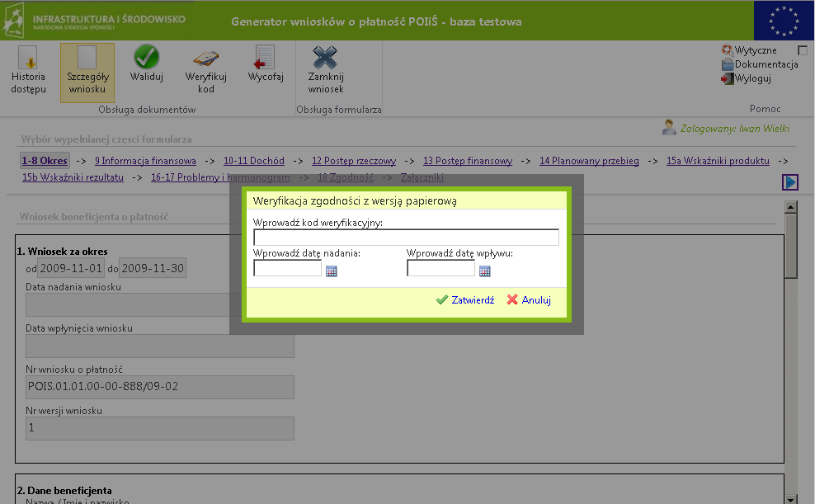815x504 pixels.
Task: Toggle the checkbox next to Wytyczne
Action: point(803,49)
